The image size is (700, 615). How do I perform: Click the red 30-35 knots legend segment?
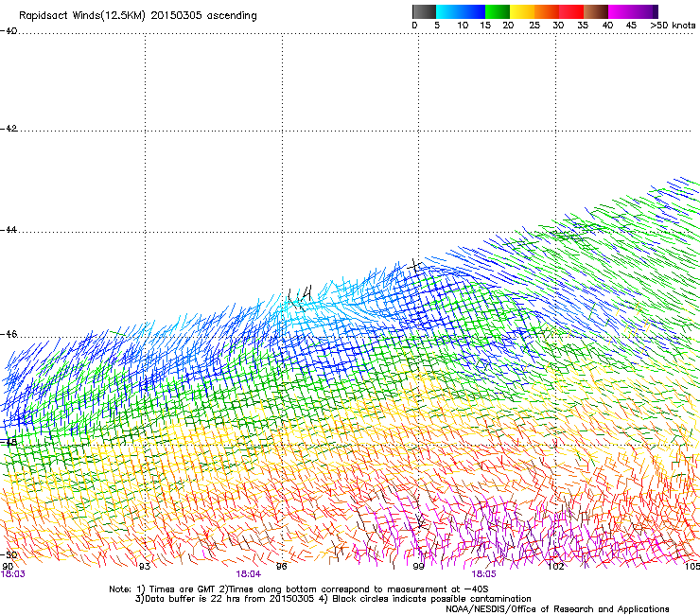coord(571,11)
